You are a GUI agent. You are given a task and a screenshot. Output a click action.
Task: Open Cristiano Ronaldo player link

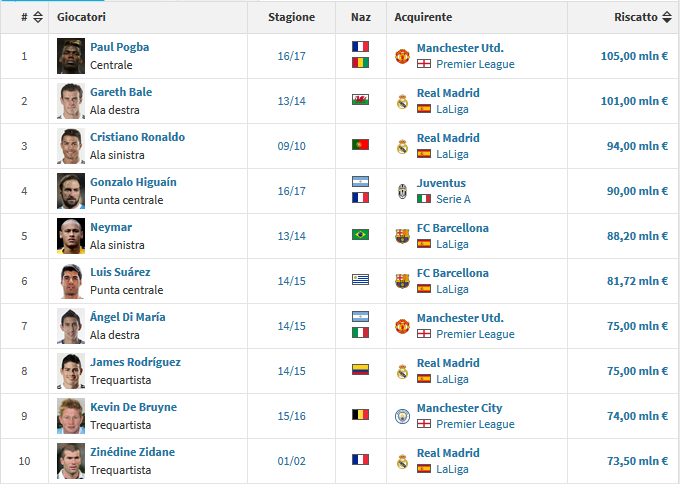point(137,137)
